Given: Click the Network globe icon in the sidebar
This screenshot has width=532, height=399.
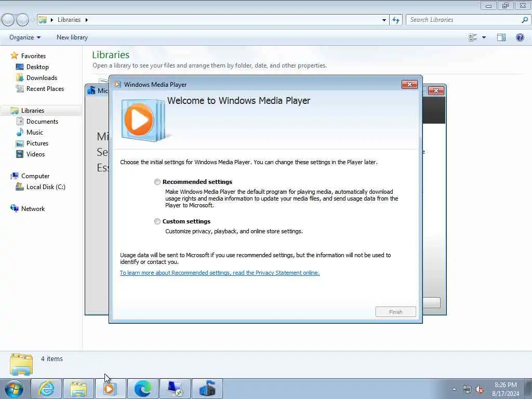Looking at the screenshot, I should 15,208.
